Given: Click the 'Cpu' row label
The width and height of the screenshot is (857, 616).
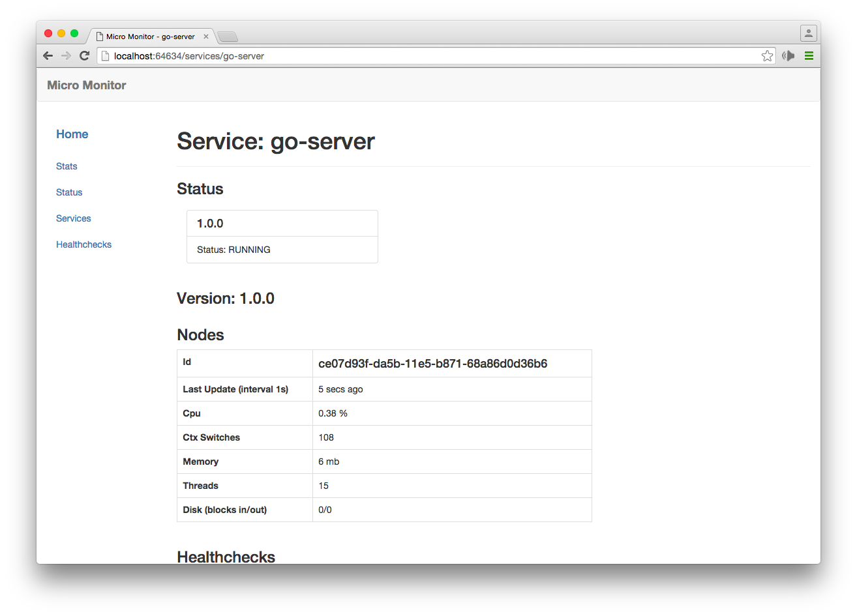Looking at the screenshot, I should (x=192, y=413).
